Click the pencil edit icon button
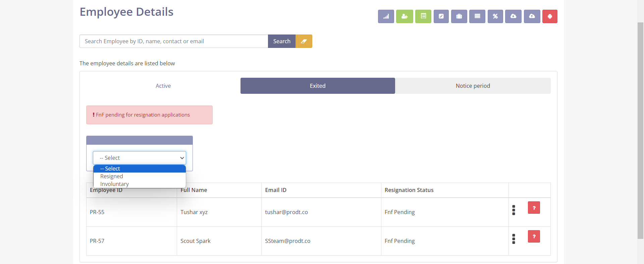Viewport: 644px width, 264px height. pyautogui.click(x=441, y=16)
